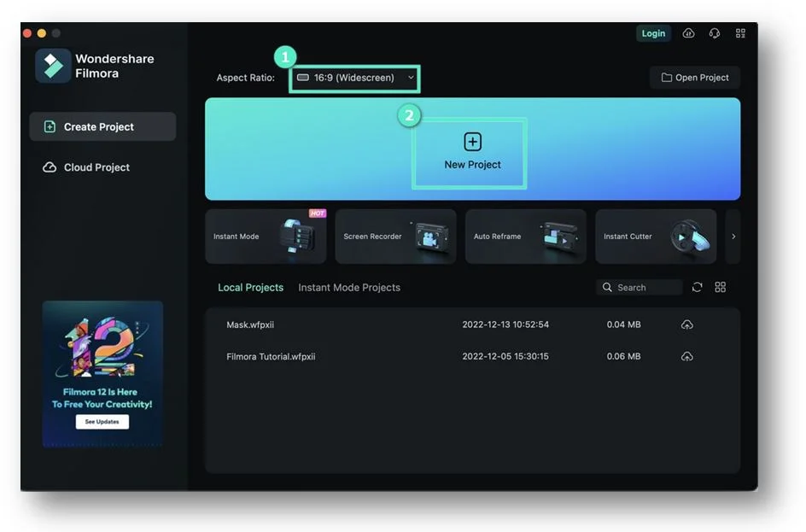806x532 pixels.
Task: Upload Filmora Tutorial.wfpxii to cloud
Action: pos(686,357)
